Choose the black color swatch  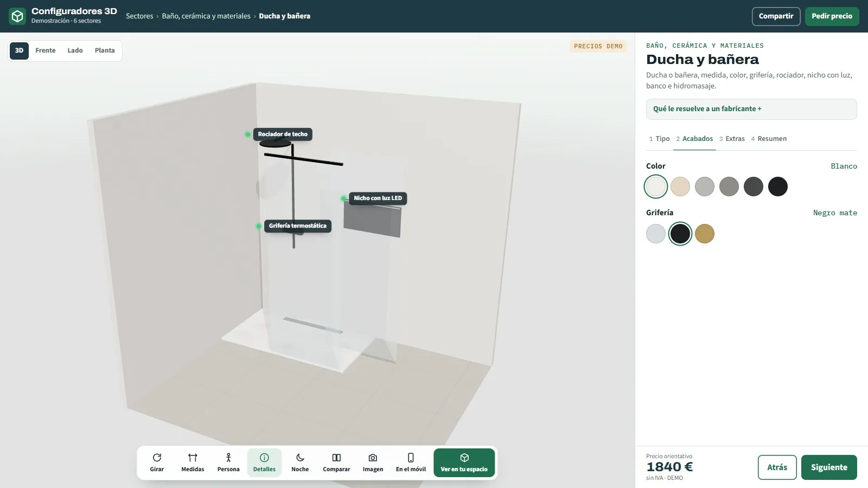click(x=778, y=187)
